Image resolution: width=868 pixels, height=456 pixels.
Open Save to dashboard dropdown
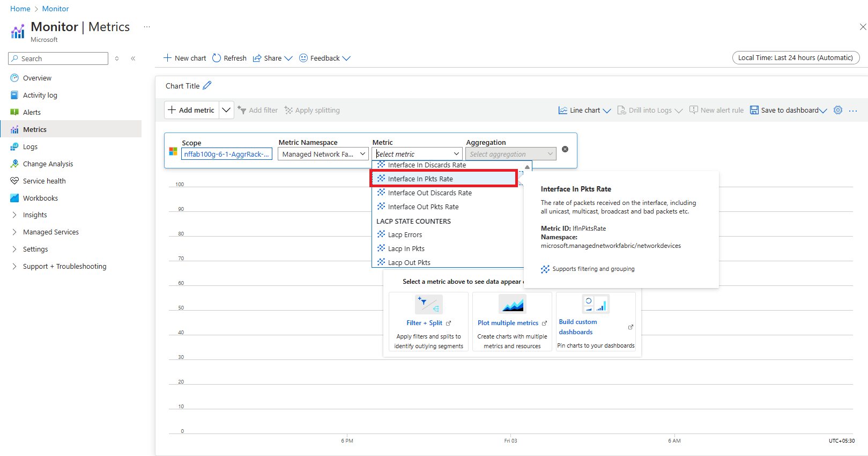(x=788, y=110)
